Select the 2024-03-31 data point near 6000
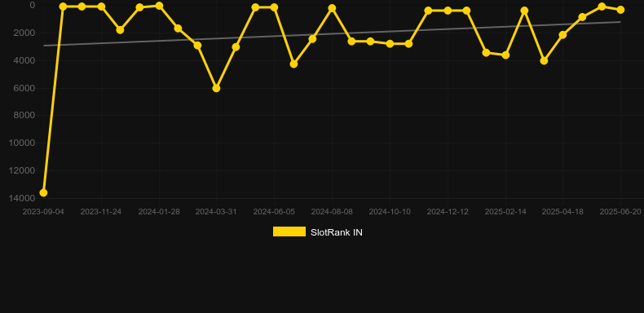Viewport: 644px width, 313px height. 216,88
